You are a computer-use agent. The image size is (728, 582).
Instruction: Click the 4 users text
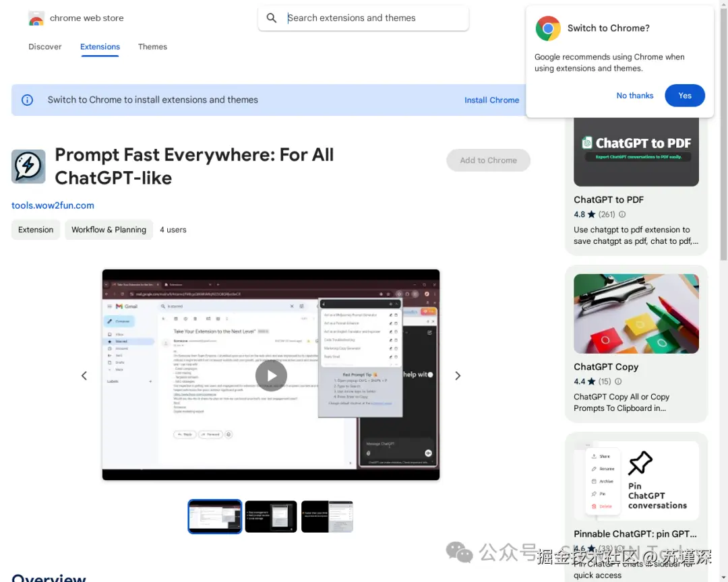pos(173,230)
